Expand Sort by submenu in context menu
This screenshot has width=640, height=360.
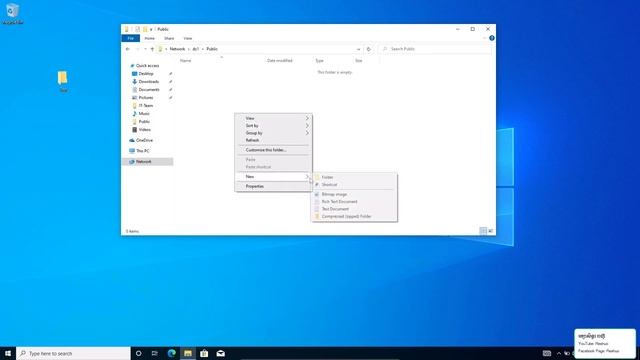pyautogui.click(x=273, y=126)
